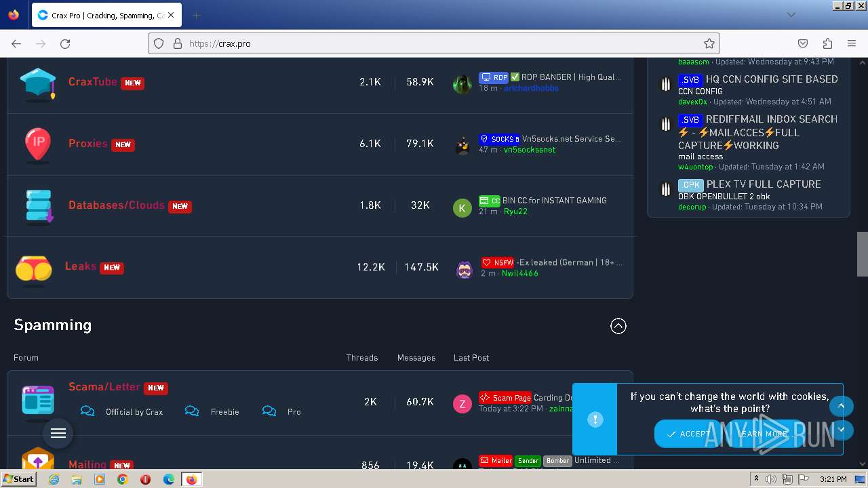Click the green K avatar in Databases/Clouds row
Screen dimensions: 868x488
click(x=462, y=207)
